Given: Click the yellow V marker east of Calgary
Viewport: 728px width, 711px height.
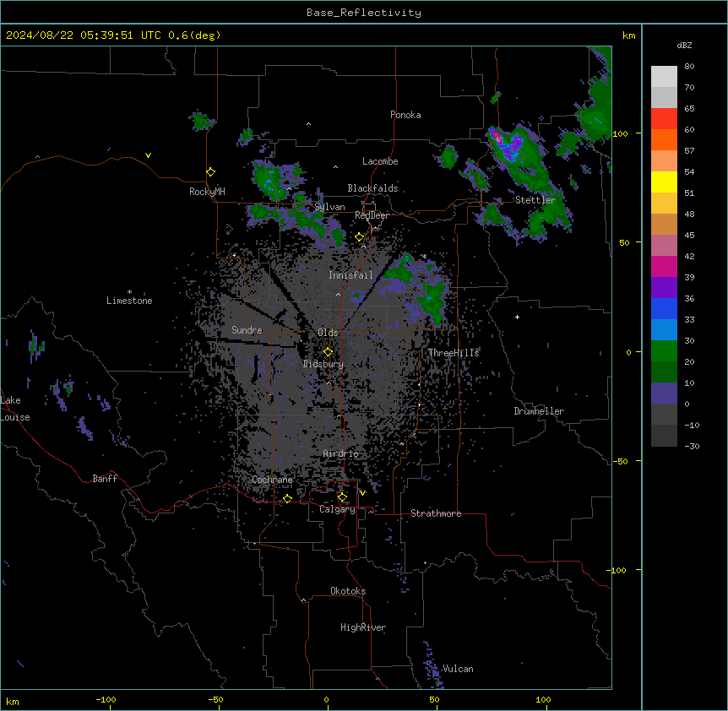Looking at the screenshot, I should coord(362,493).
